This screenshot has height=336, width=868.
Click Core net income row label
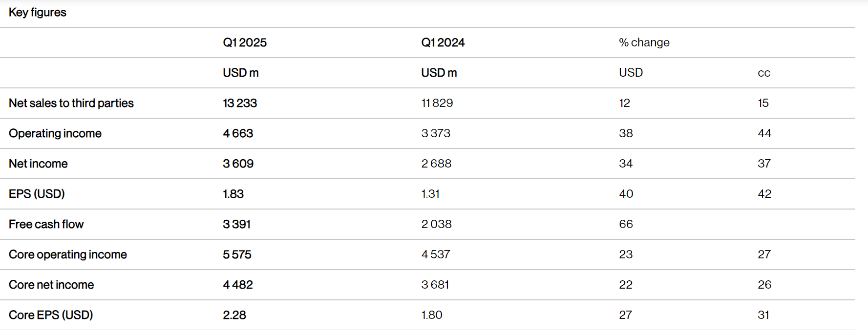(x=51, y=285)
